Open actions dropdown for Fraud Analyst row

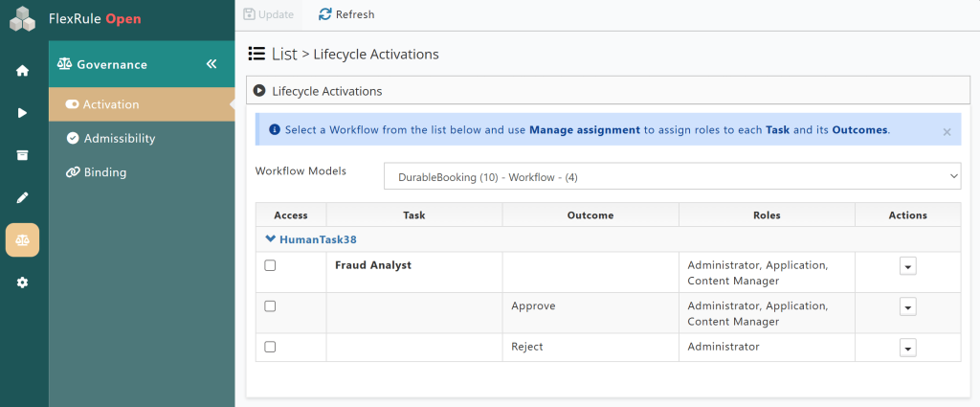[x=907, y=266]
